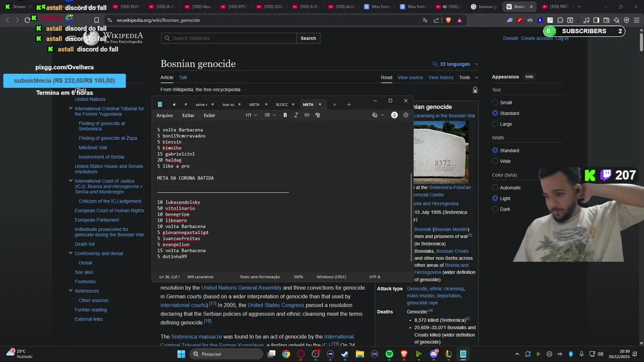Switch to 'bosnian g' Google search tab
644x362 pixels.
tap(484, 7)
